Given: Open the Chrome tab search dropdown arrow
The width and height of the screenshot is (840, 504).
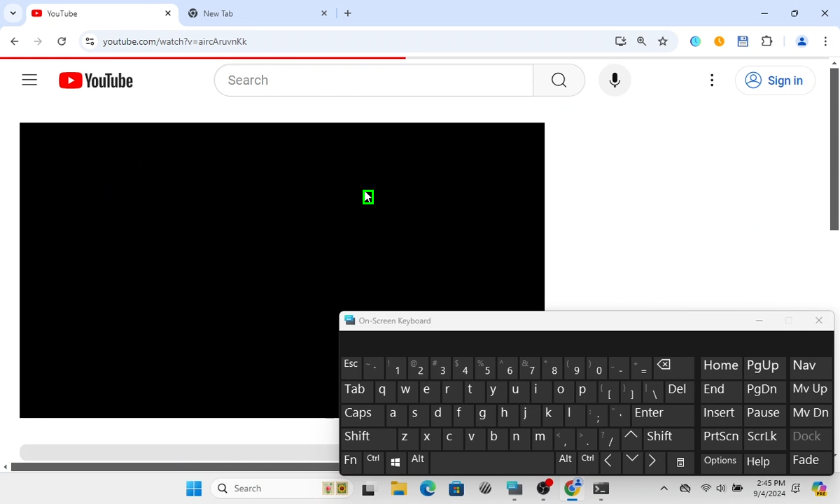Looking at the screenshot, I should 13,13.
